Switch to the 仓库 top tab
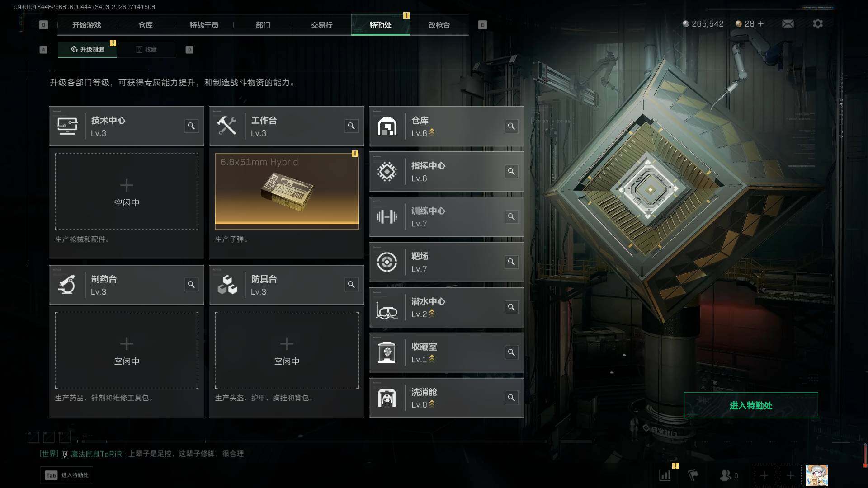 click(146, 25)
